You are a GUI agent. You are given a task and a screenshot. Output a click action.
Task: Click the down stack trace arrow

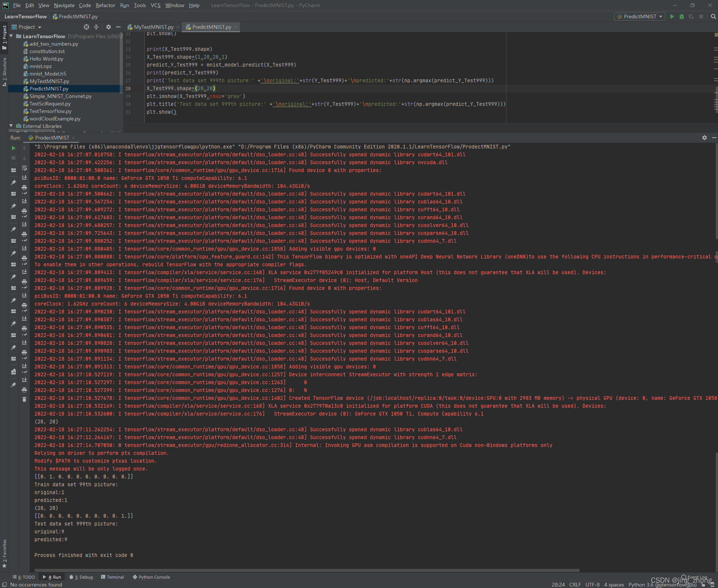[x=24, y=158]
